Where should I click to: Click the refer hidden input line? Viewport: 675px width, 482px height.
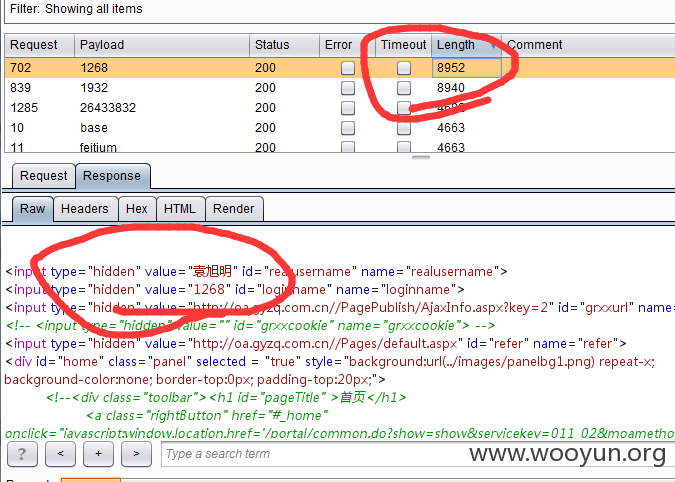click(x=316, y=344)
